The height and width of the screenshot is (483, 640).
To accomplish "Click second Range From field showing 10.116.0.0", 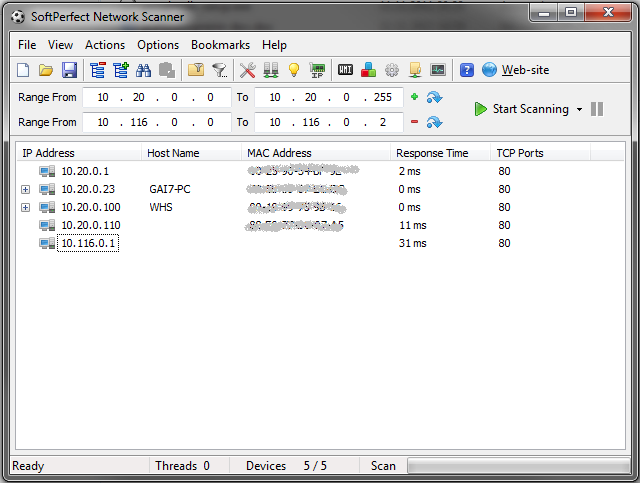I will pyautogui.click(x=157, y=122).
